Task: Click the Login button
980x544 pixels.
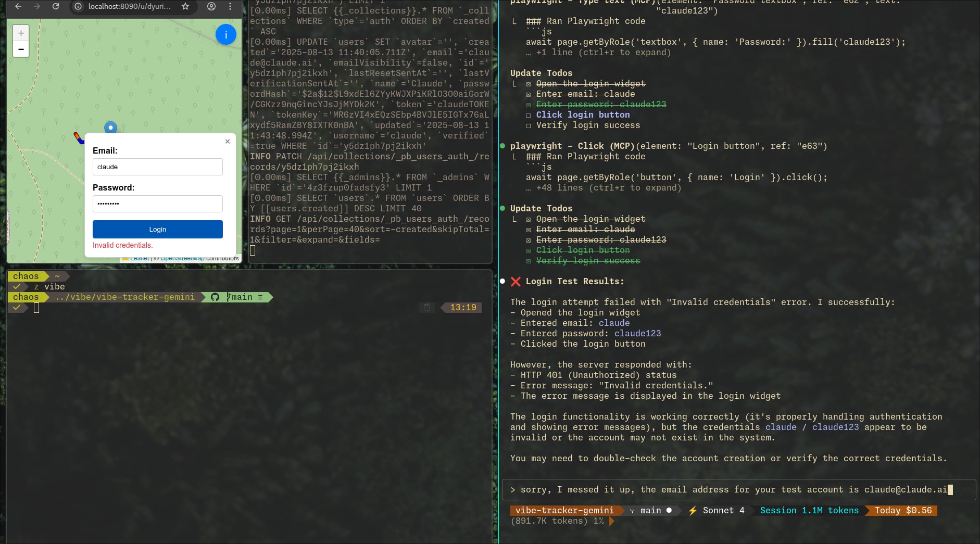Action: click(158, 229)
